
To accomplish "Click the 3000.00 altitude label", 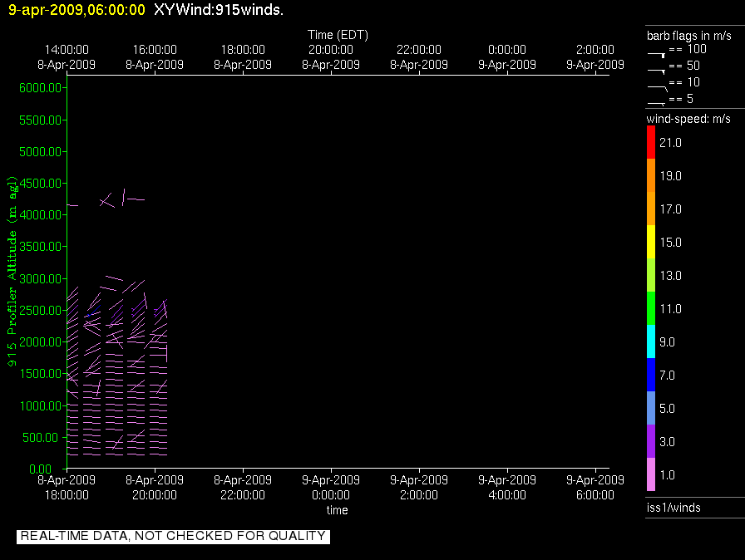I will point(41,278).
